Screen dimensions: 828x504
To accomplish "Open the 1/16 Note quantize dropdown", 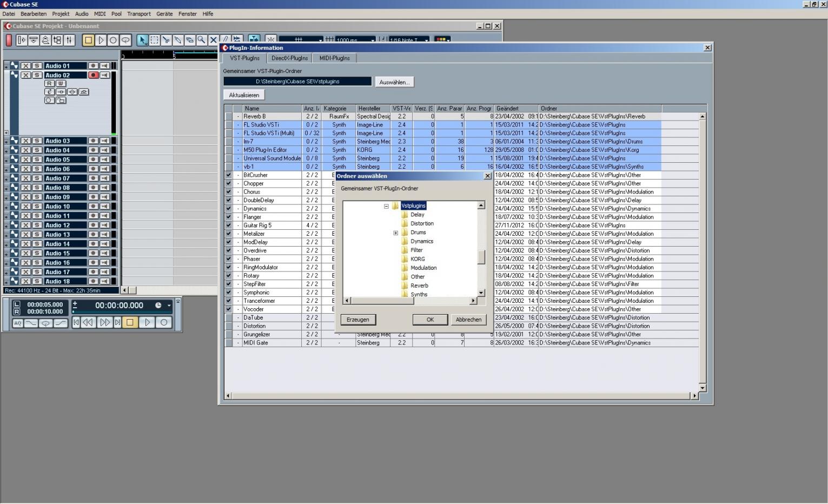I will point(426,41).
